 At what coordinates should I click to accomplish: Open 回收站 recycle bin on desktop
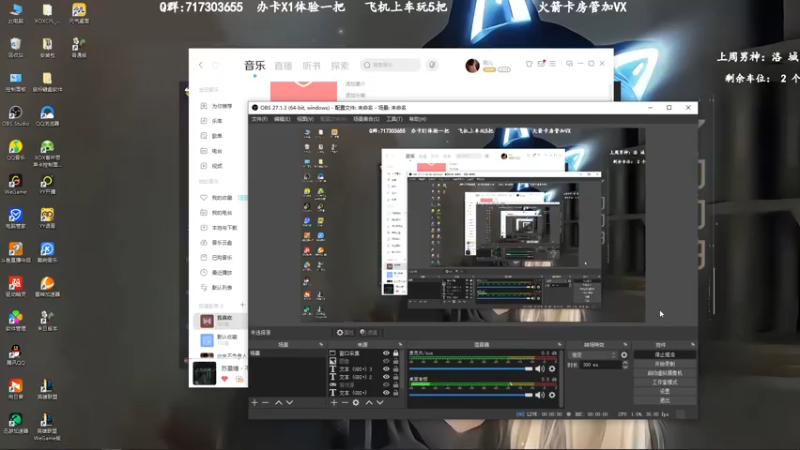tap(15, 47)
